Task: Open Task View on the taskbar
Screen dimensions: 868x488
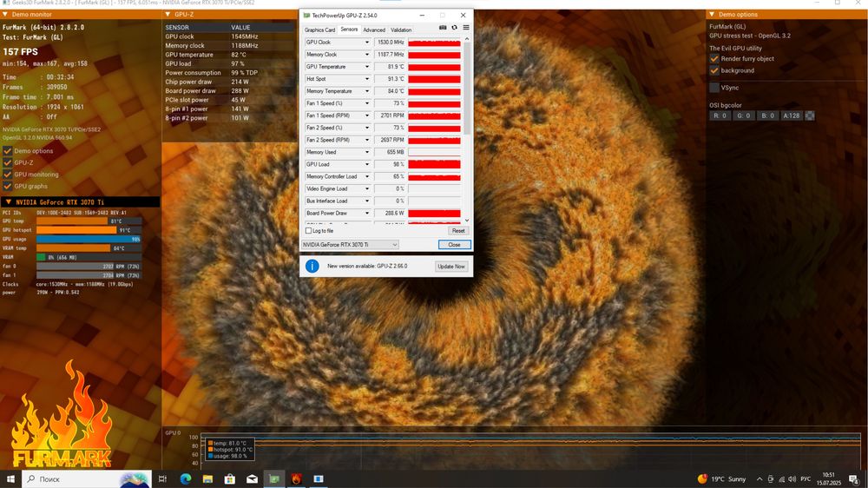Action: point(162,479)
